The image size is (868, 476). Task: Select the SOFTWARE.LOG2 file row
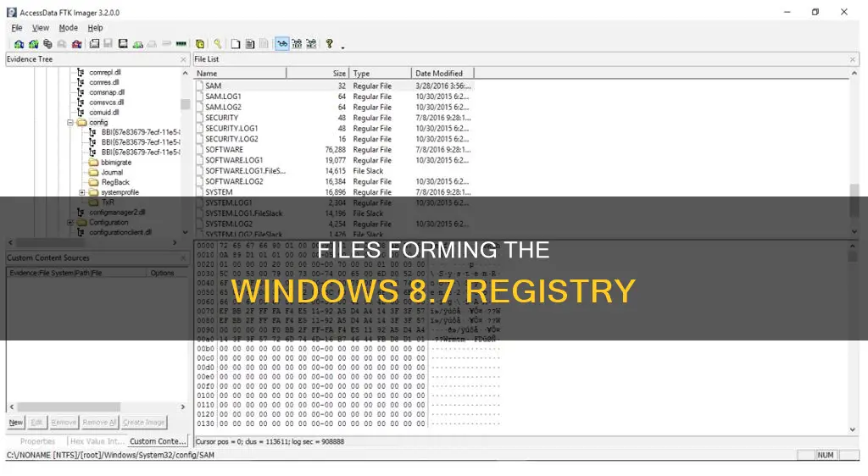click(334, 181)
